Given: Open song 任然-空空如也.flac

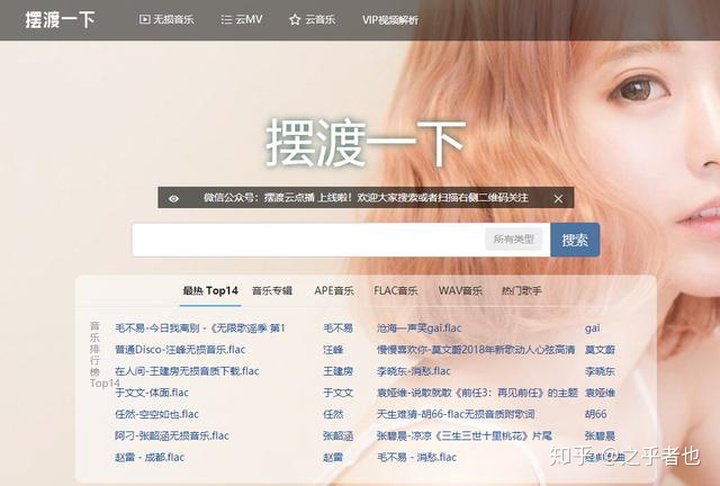Looking at the screenshot, I should tap(157, 414).
